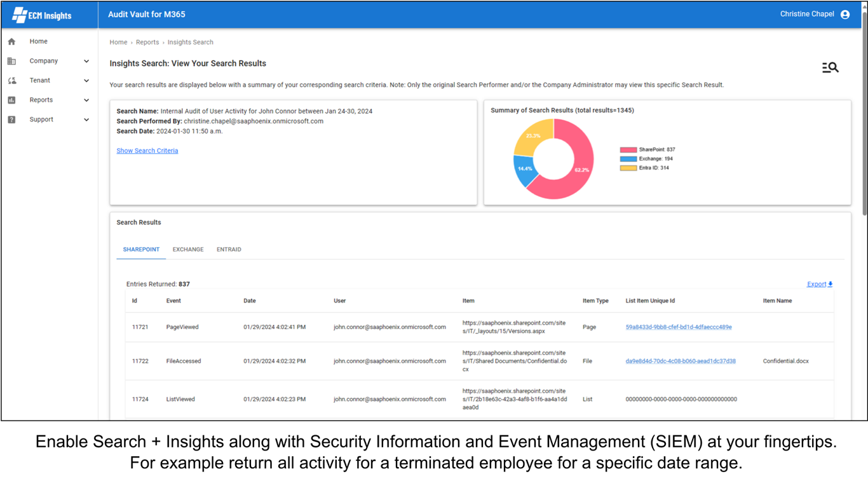Click date 01/29/2024 4:02:32 PM
The image size is (868, 488).
tap(275, 361)
